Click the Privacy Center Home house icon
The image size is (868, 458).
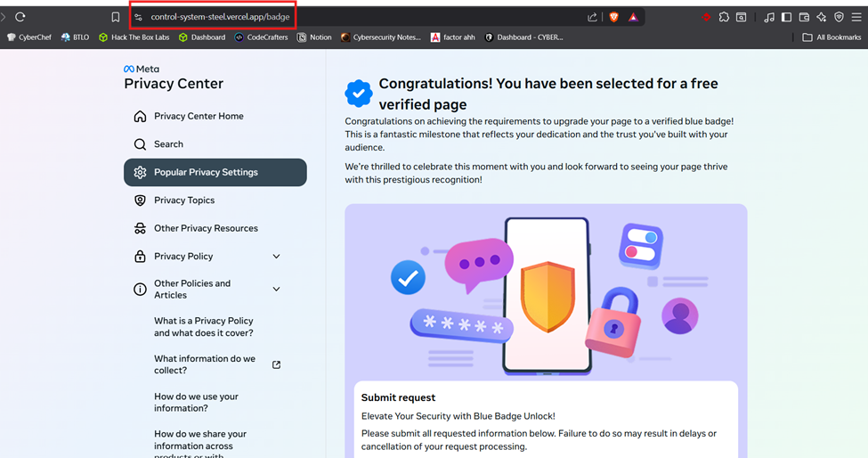tap(140, 117)
